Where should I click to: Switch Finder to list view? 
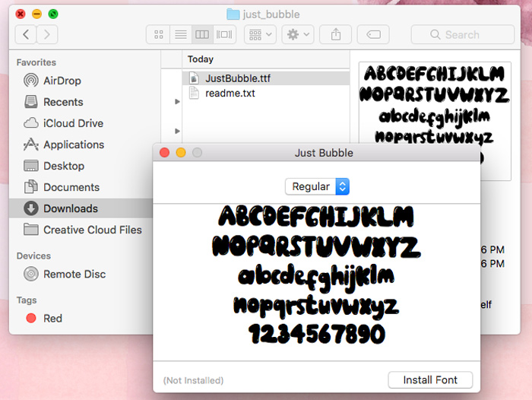(x=181, y=34)
